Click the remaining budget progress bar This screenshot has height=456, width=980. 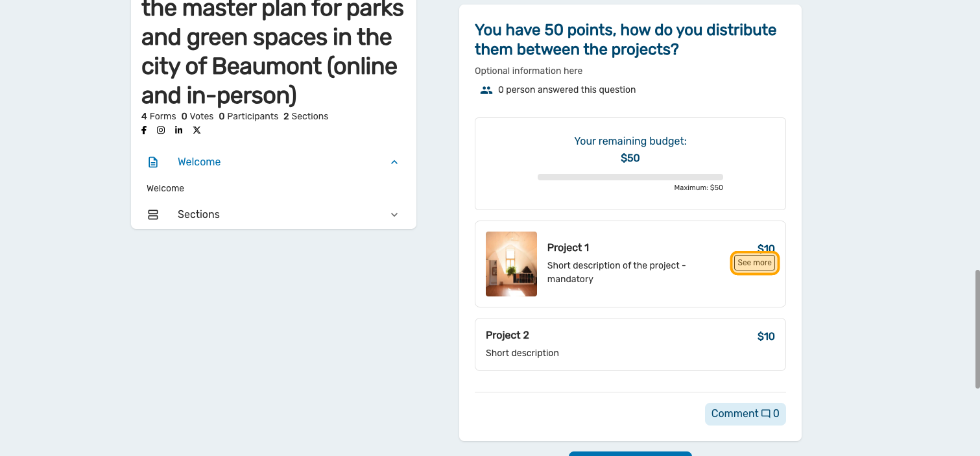(x=630, y=177)
